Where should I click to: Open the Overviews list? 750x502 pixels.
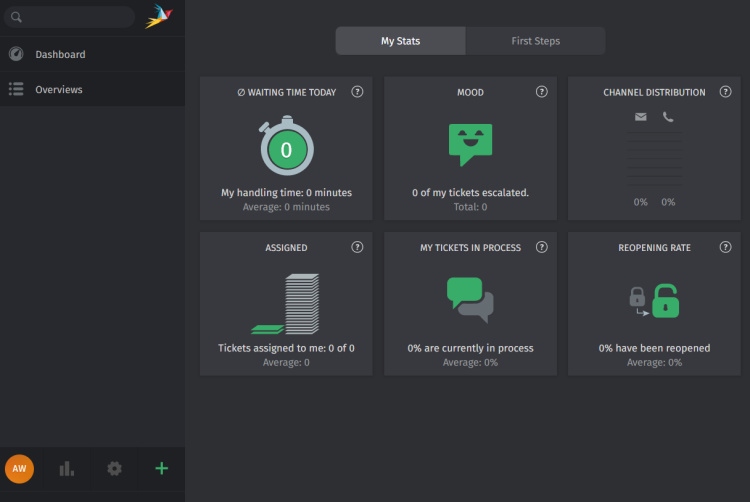(58, 89)
